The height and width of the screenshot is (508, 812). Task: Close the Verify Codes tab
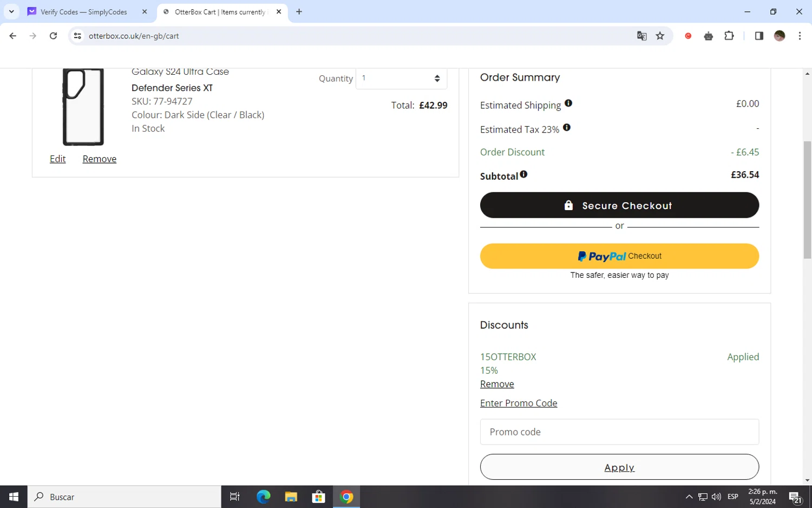pyautogui.click(x=145, y=11)
